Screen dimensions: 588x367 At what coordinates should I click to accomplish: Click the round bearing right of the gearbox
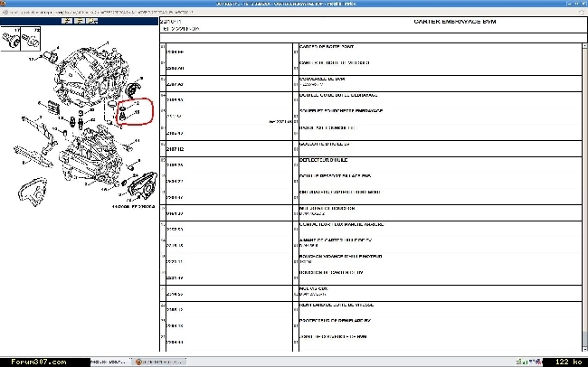pos(136,88)
